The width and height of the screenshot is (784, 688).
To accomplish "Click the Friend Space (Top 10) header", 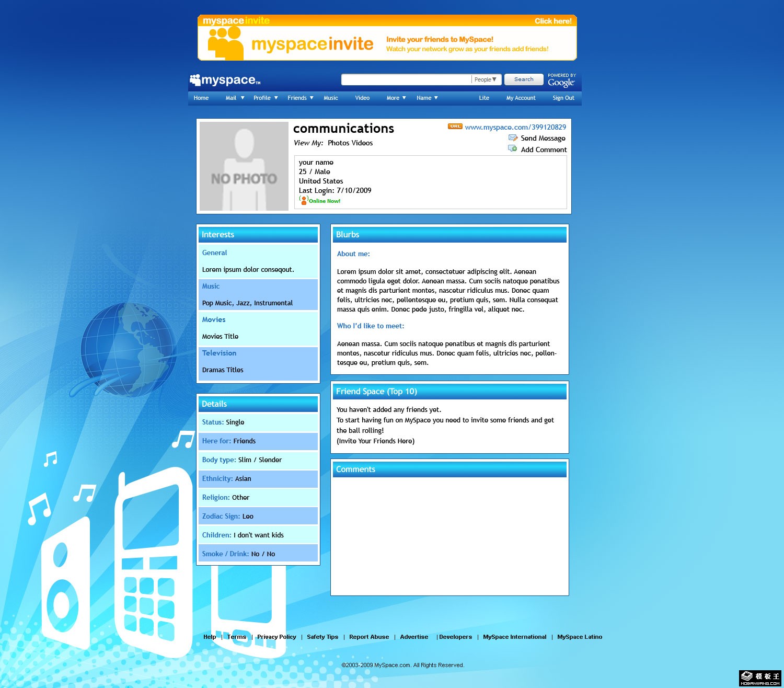I will (449, 392).
